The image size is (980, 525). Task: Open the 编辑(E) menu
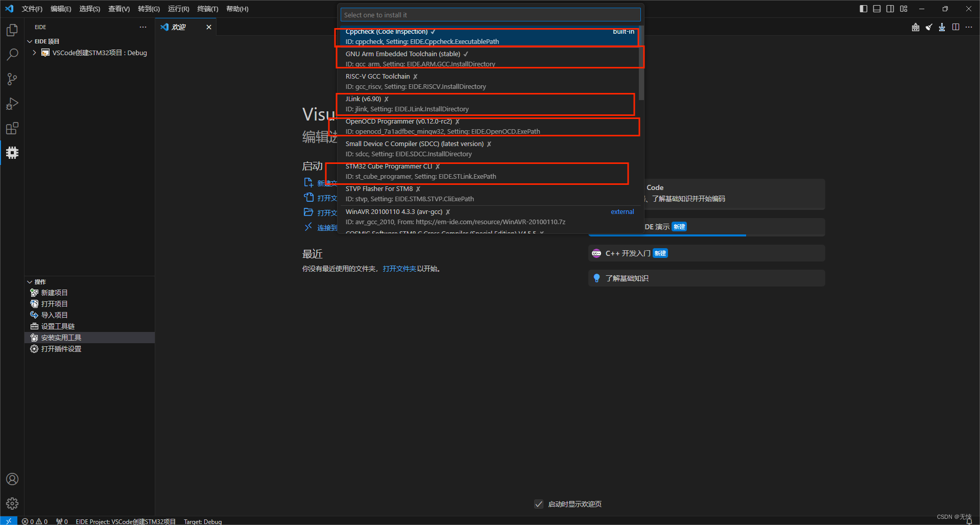pyautogui.click(x=61, y=9)
